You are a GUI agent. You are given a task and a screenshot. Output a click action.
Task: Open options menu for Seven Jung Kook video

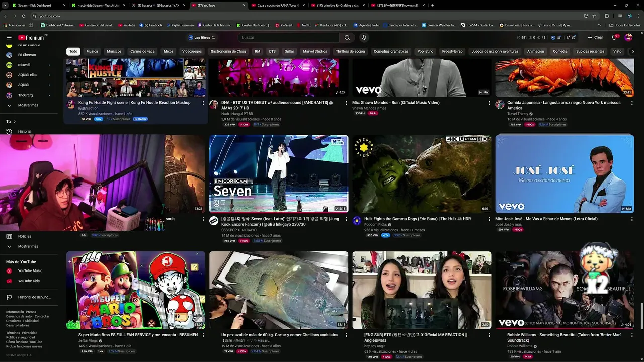(x=346, y=219)
